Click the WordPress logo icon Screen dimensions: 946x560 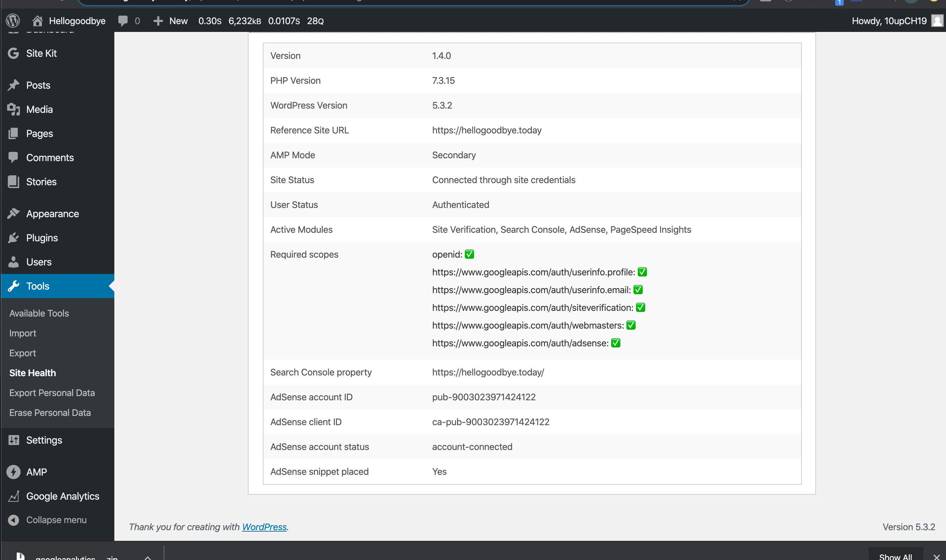point(13,20)
